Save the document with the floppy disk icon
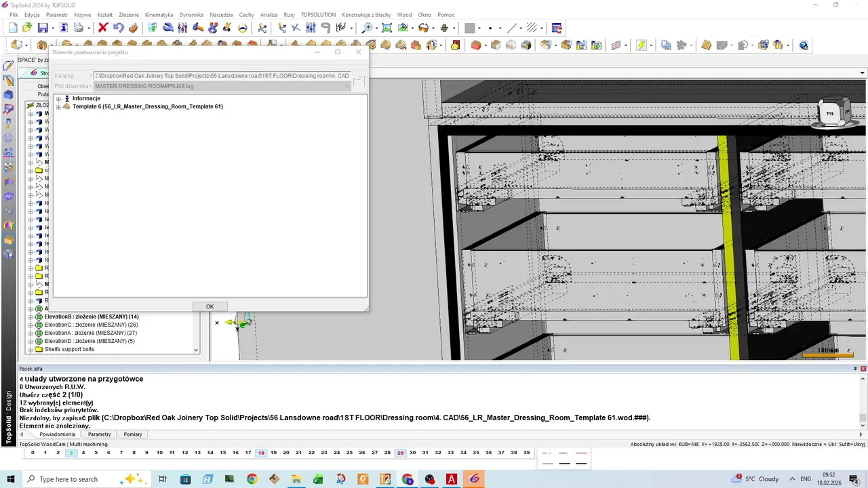 (x=43, y=28)
